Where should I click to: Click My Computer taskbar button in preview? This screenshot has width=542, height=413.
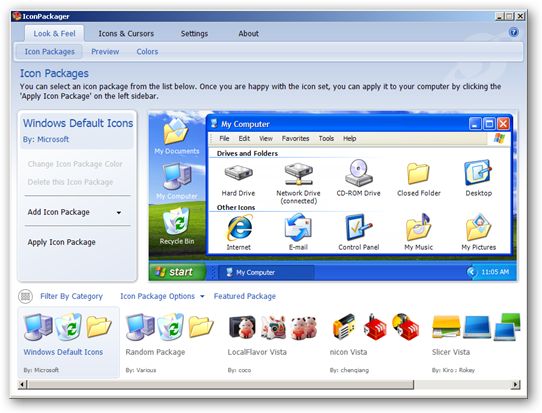click(x=266, y=272)
